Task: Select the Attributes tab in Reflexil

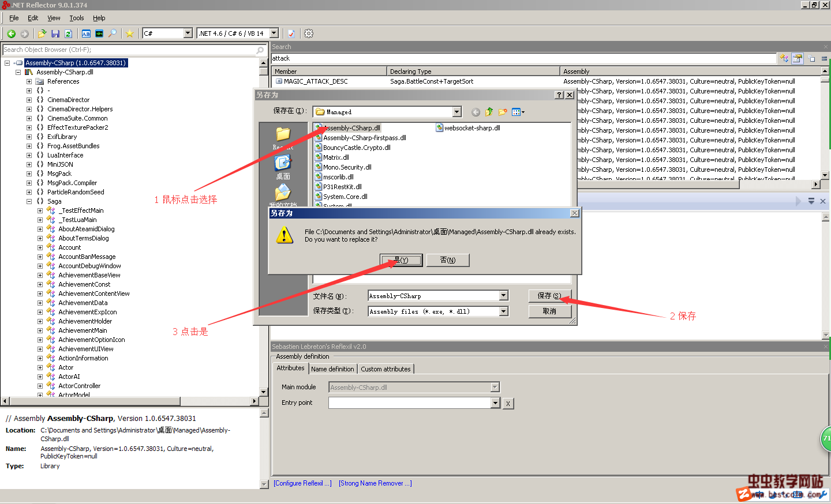Action: point(290,368)
